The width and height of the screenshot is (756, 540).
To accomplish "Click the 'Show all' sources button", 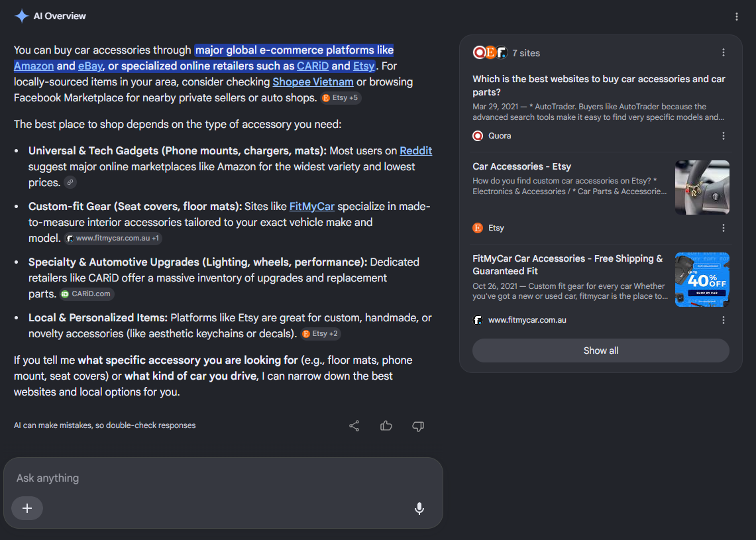I will point(601,351).
